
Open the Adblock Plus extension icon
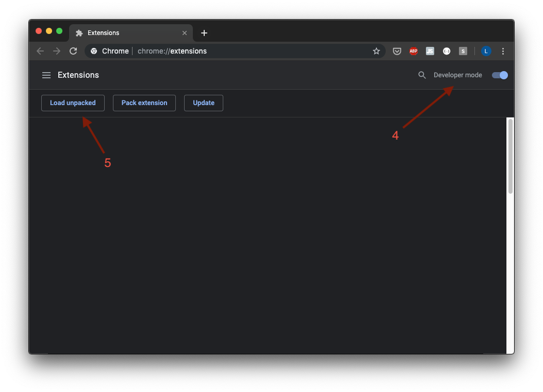coord(413,51)
